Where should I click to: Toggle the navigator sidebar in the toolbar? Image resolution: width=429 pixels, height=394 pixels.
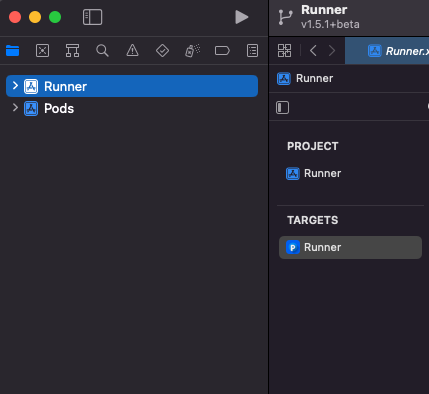point(92,17)
